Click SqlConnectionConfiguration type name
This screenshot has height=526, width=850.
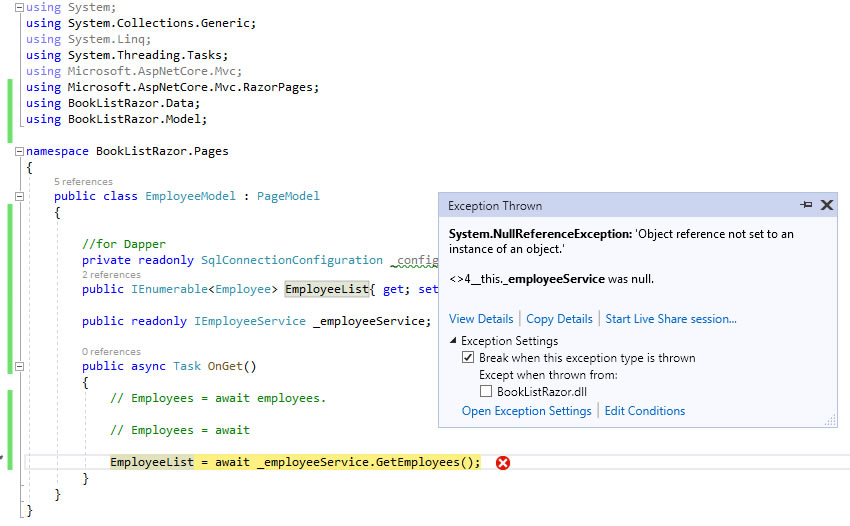[292, 260]
